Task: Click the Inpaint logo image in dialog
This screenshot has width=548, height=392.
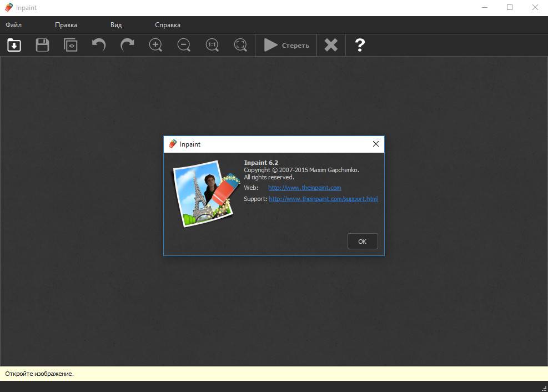Action: point(207,194)
